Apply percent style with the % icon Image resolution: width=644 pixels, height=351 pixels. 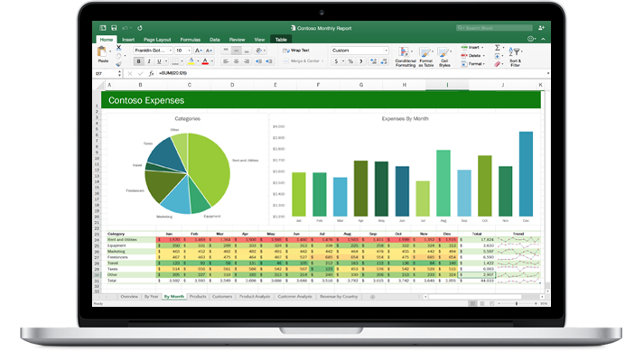pos(350,61)
